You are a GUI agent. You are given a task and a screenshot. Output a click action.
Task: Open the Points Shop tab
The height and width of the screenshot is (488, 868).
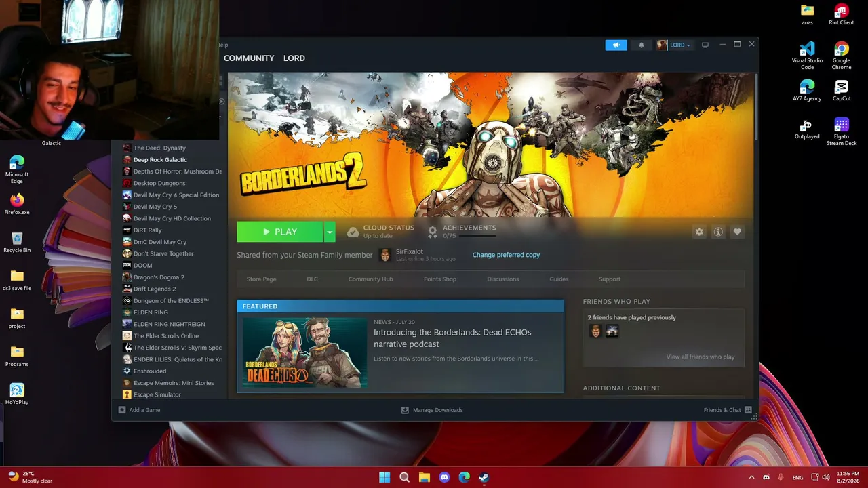[440, 279]
